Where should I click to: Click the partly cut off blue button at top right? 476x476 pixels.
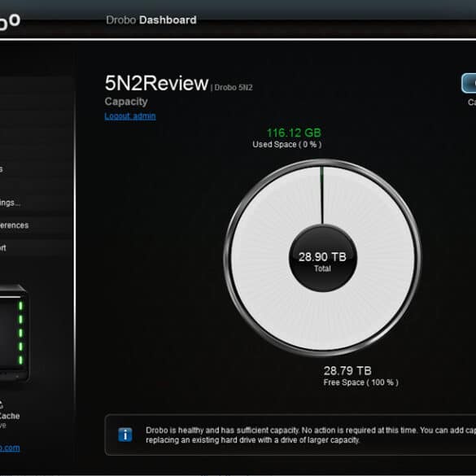(x=469, y=83)
